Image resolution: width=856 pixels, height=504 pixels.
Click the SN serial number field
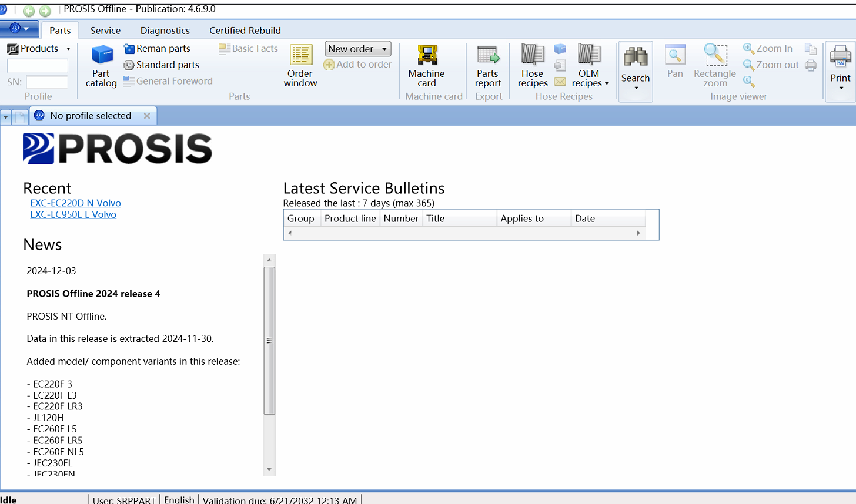pyautogui.click(x=47, y=82)
